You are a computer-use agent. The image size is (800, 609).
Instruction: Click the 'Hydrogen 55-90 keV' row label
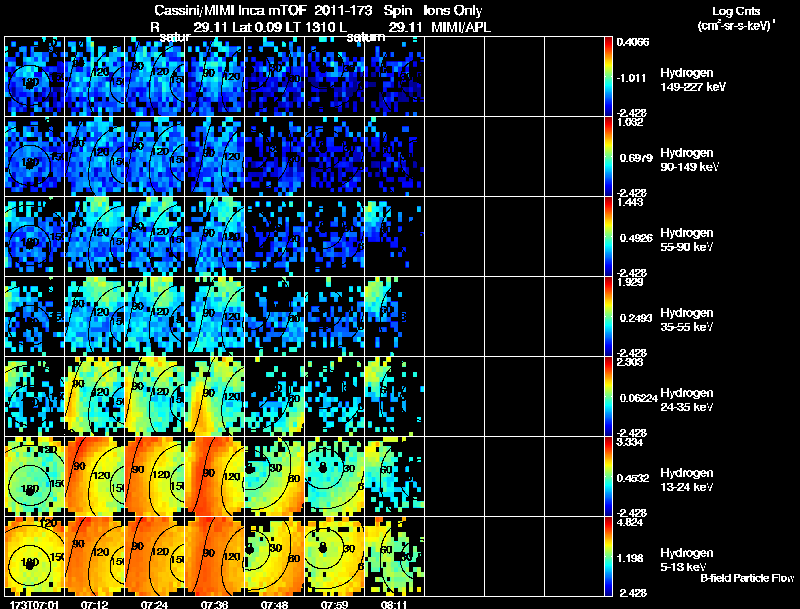coord(687,240)
